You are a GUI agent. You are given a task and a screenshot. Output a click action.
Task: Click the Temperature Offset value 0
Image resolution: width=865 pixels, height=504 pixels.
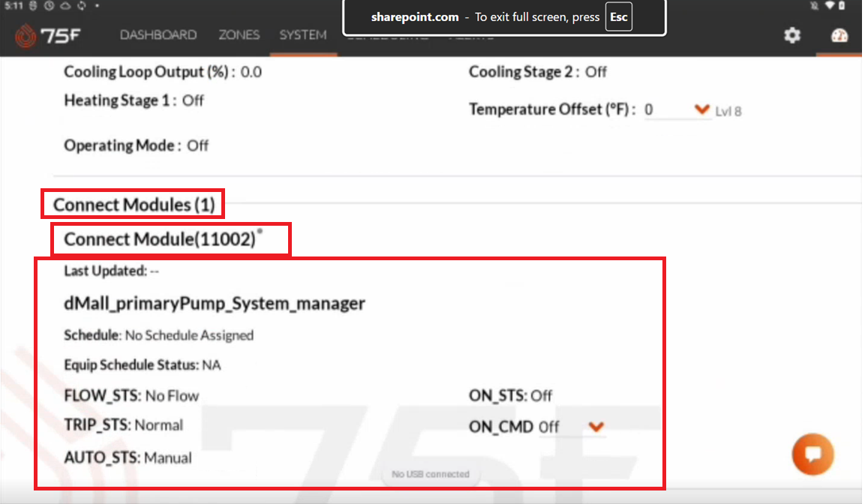click(649, 109)
